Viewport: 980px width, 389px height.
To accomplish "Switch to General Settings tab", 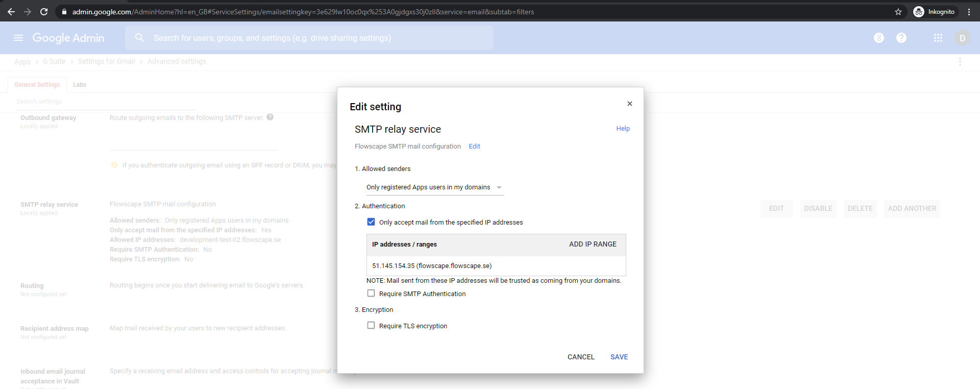I will click(37, 85).
